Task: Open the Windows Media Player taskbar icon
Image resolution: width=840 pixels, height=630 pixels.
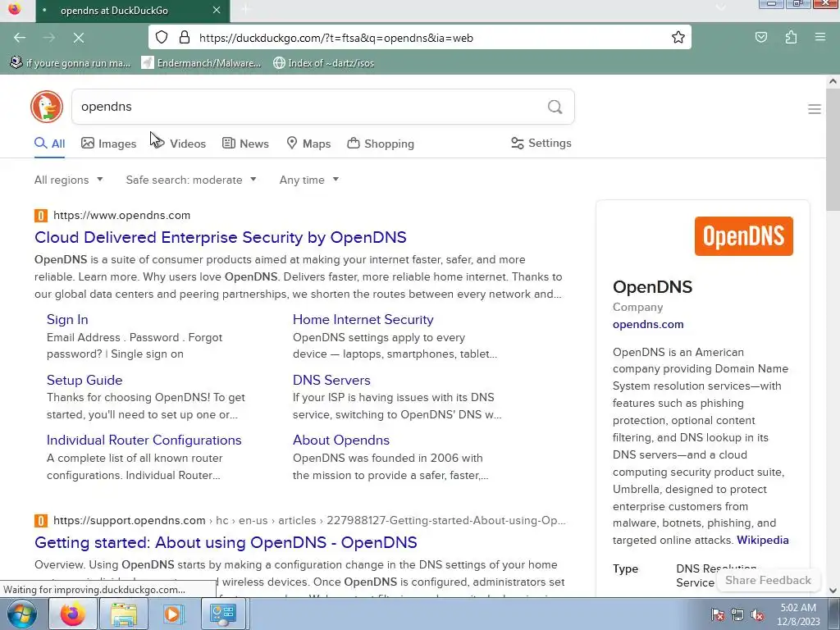Action: tap(172, 614)
